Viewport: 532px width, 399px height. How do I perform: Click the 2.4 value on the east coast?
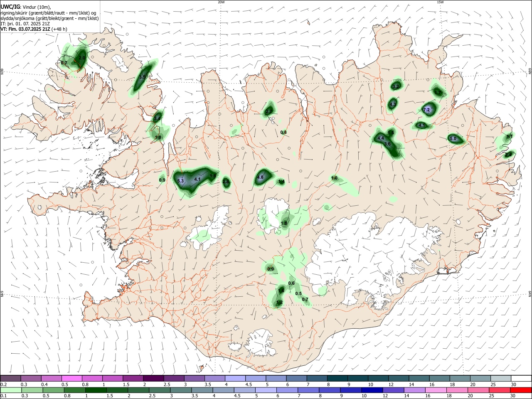pos(508,155)
